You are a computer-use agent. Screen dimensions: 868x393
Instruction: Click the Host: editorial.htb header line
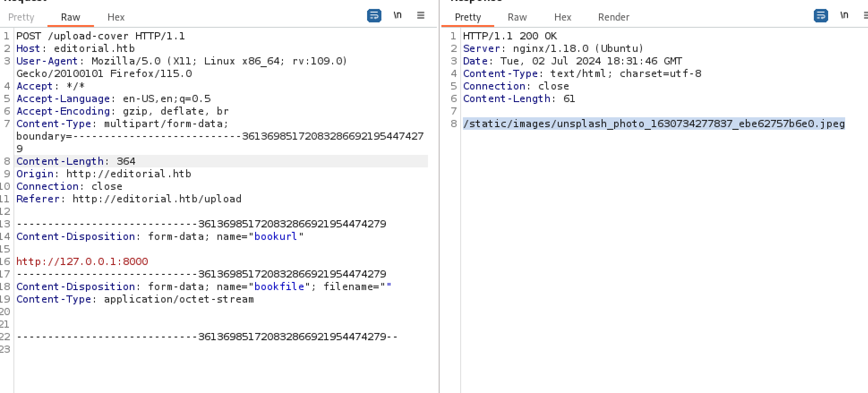click(x=76, y=48)
